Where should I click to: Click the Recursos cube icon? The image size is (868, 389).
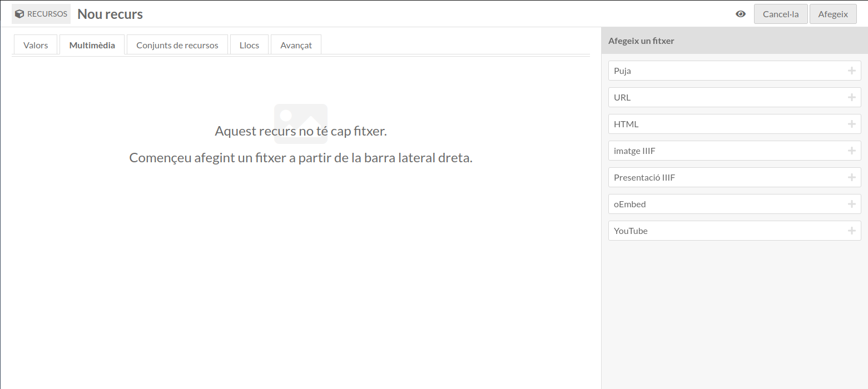19,14
